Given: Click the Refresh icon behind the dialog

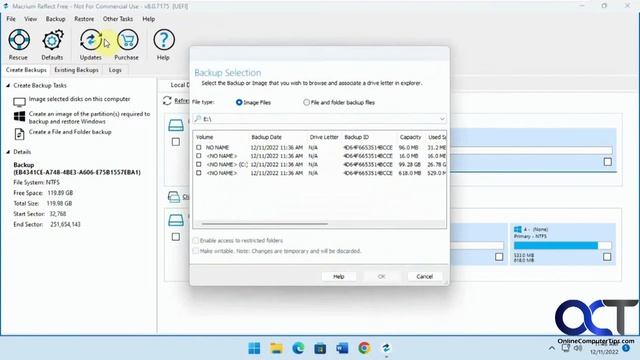Looking at the screenshot, I should point(167,100).
